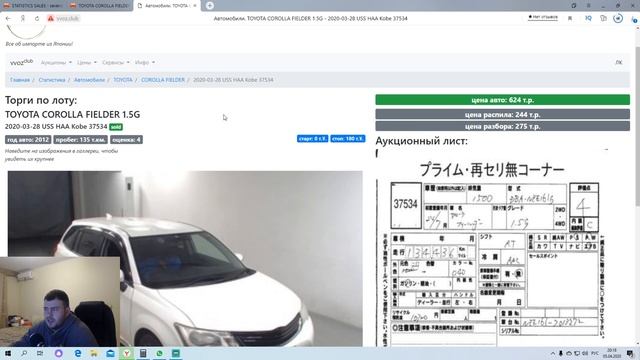Screen dimensions: 640x360
Task: Open the Автомобили breadcrumb link
Action: (x=89, y=80)
